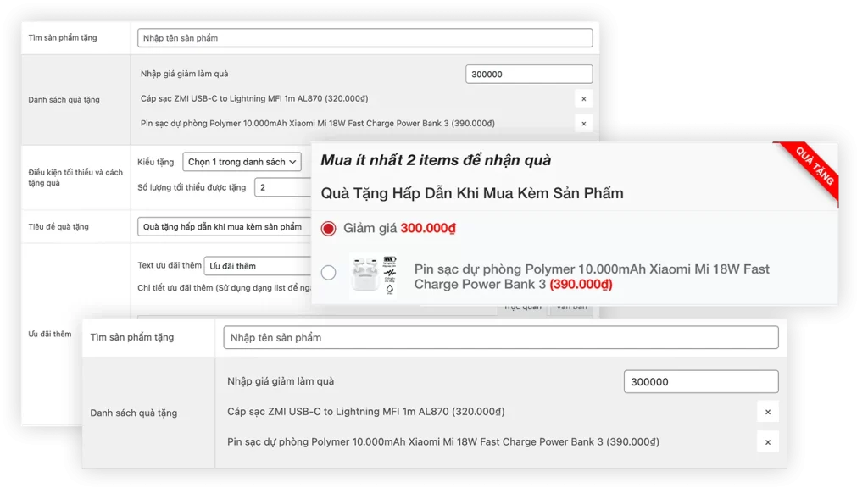The width and height of the screenshot is (868, 488).
Task: Switch to the Văn bản editor tab
Action: (x=571, y=308)
